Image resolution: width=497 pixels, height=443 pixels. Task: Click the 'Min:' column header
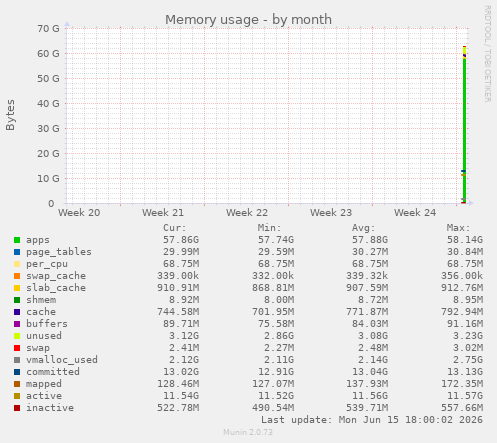269,228
